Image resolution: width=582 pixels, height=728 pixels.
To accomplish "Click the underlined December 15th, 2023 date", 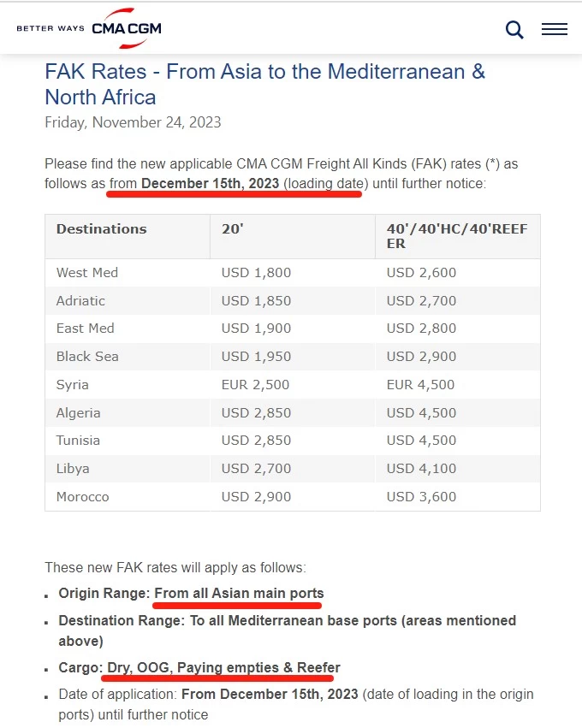I will [210, 183].
